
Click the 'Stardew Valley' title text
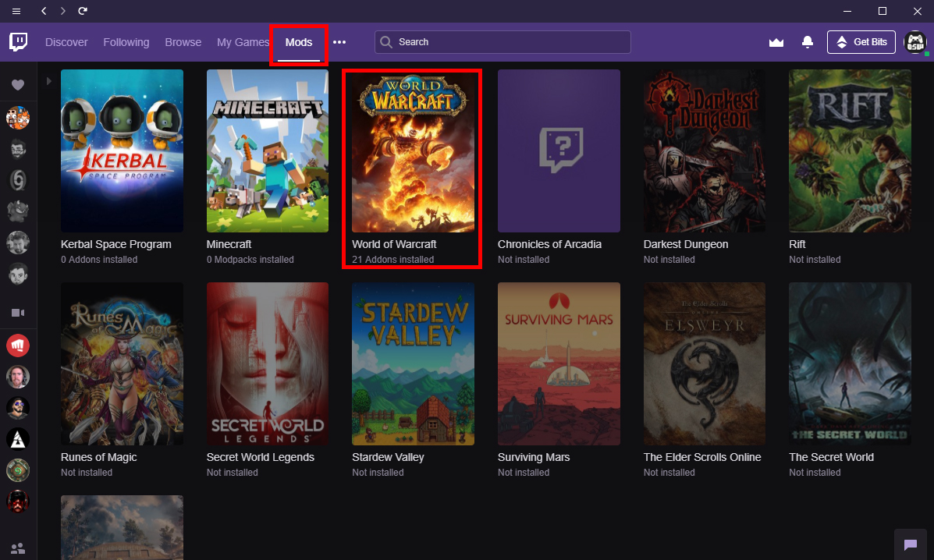click(388, 457)
